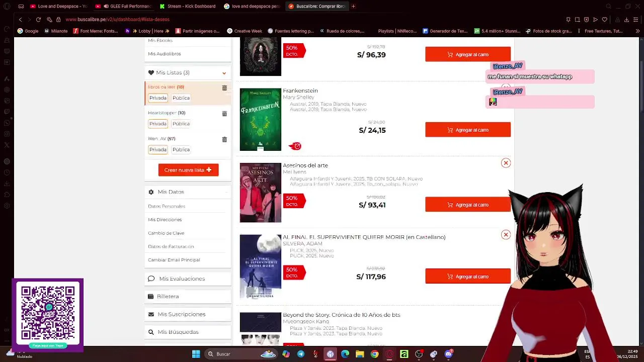The width and height of the screenshot is (644, 362).
Task: Open Google Chrome from the taskbar
Action: [x=375, y=354]
